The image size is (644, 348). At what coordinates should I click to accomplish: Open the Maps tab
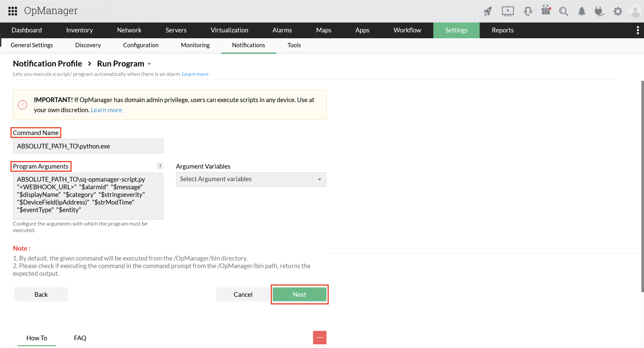(x=323, y=30)
